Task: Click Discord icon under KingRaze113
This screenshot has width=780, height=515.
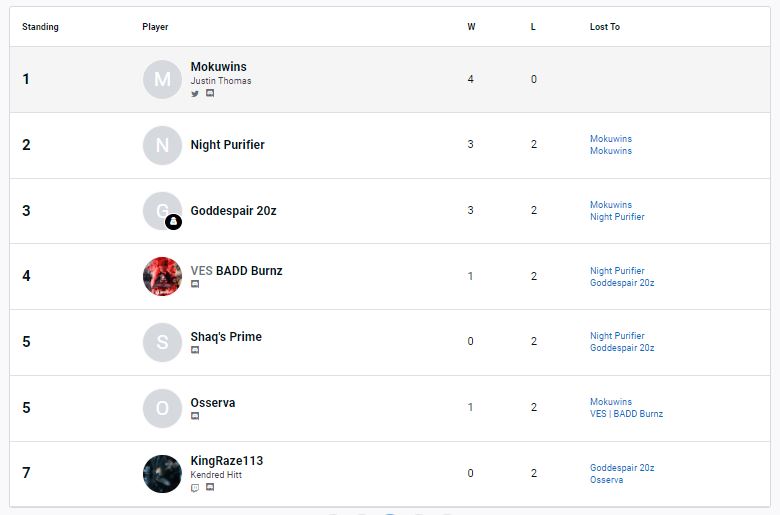Action: [210, 488]
